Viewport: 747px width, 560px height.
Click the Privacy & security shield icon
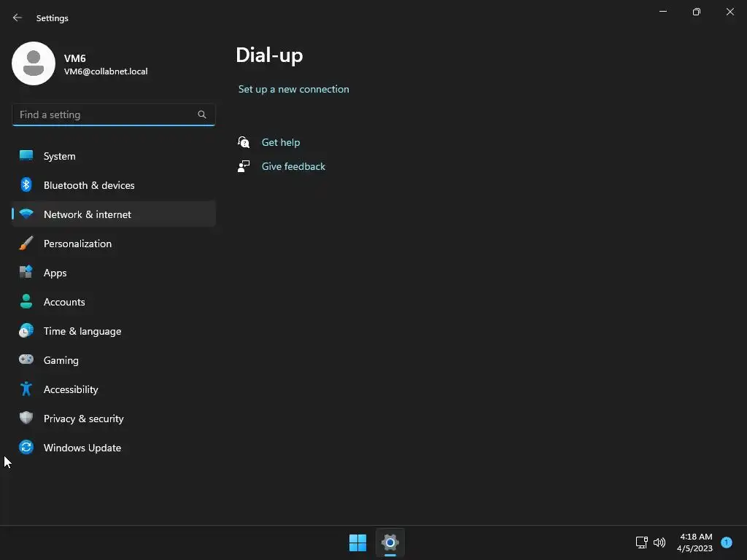coord(26,418)
